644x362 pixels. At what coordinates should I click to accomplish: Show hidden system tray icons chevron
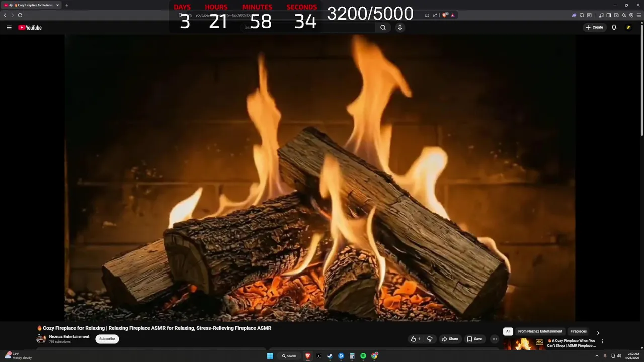pos(597,356)
